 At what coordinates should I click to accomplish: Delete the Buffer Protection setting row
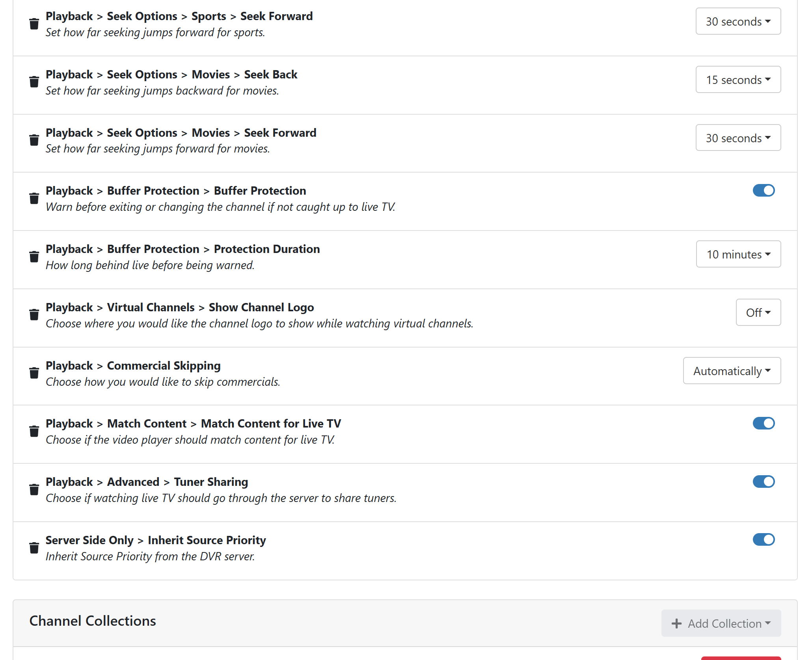34,199
